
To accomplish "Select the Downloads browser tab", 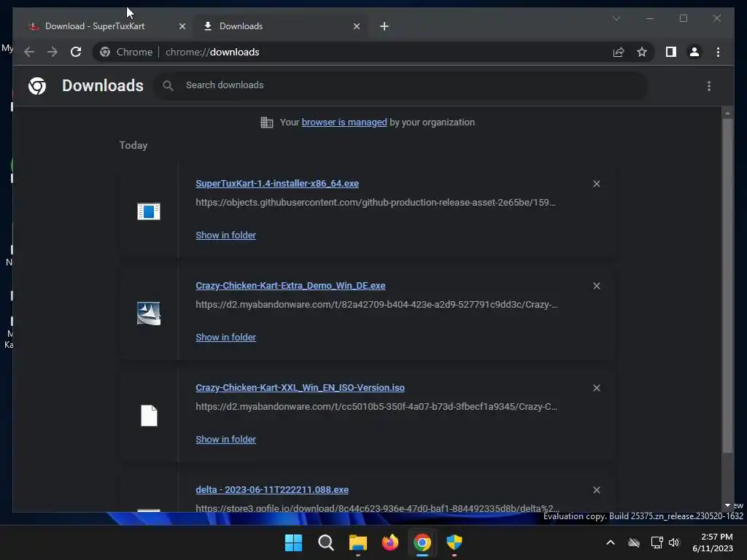I will coord(280,26).
